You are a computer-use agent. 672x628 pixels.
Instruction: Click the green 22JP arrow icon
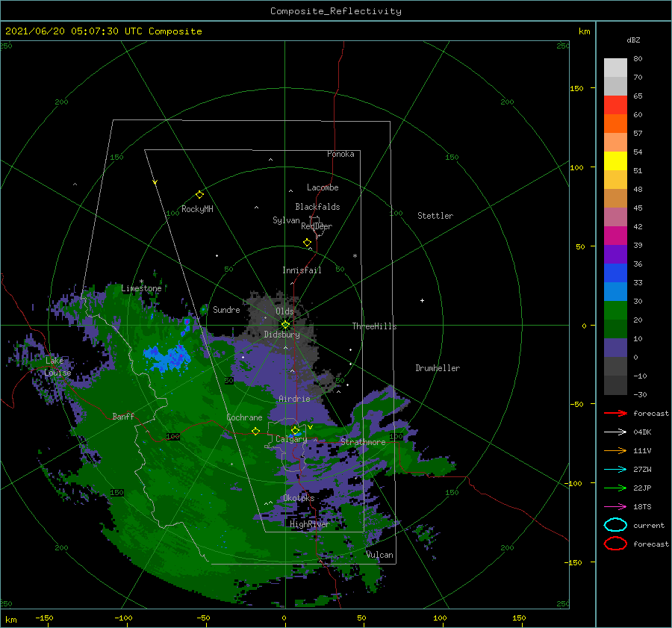[x=615, y=488]
